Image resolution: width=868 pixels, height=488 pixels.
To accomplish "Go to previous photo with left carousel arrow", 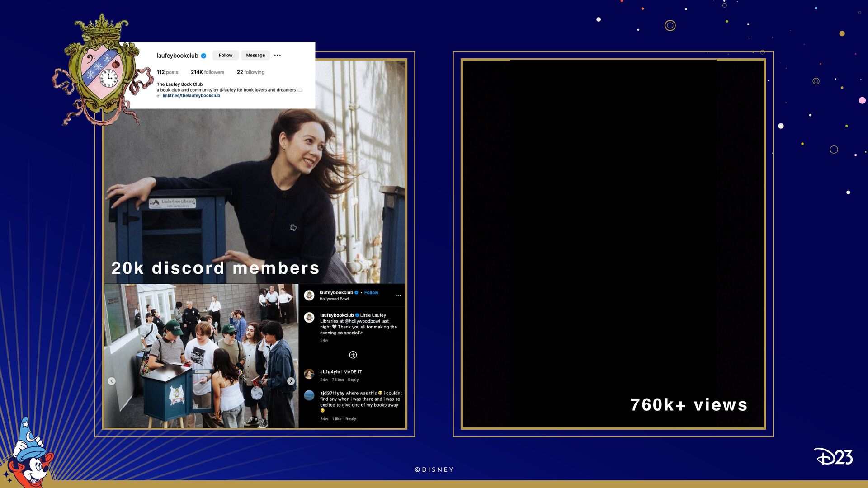I will 112,381.
